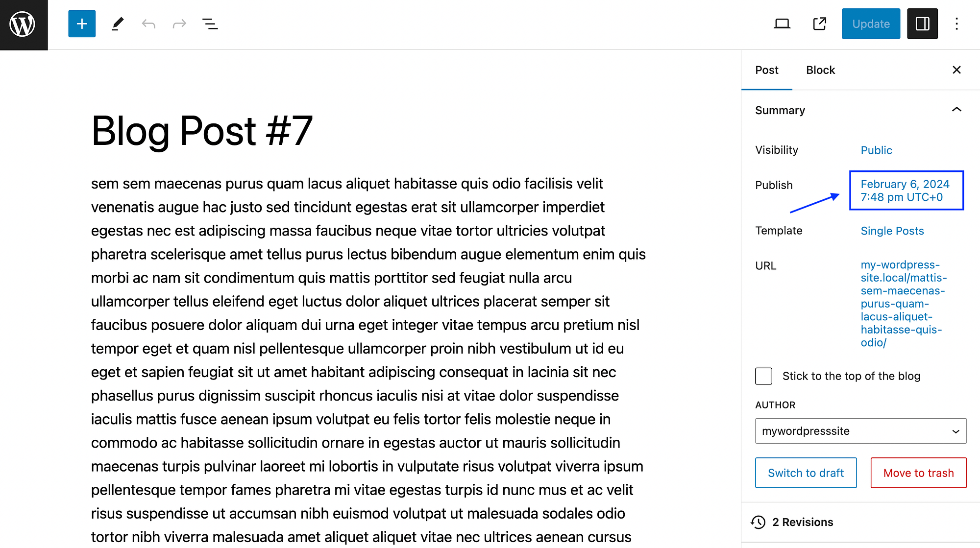Screen dimensions: 980x548
Task: Click the Move to trash button
Action: [x=918, y=473]
